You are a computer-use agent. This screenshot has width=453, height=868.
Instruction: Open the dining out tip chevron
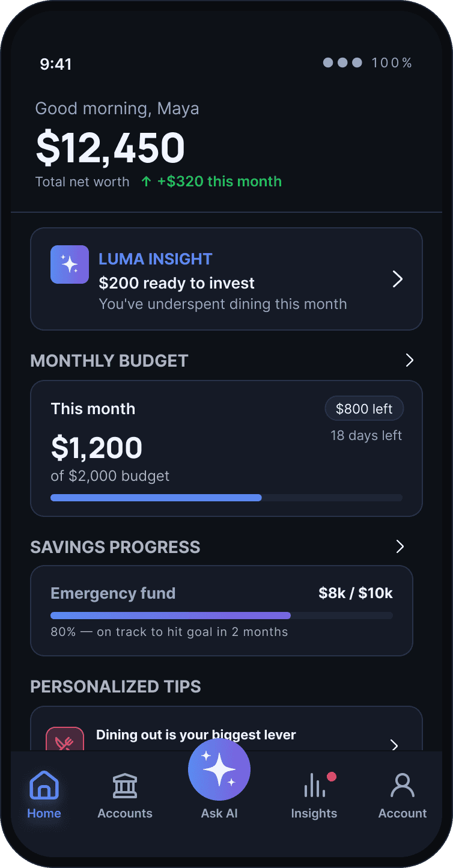click(395, 745)
